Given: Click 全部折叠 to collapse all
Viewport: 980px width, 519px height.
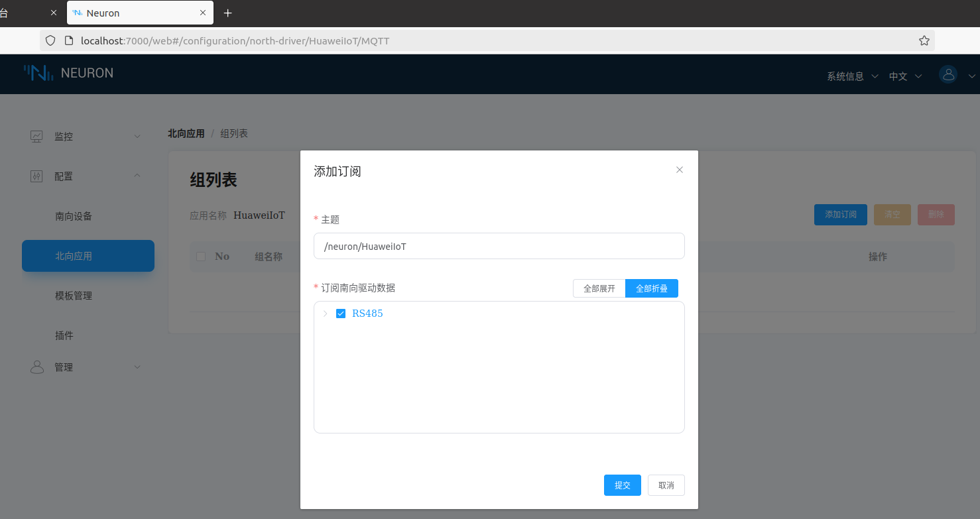Looking at the screenshot, I should pyautogui.click(x=652, y=288).
